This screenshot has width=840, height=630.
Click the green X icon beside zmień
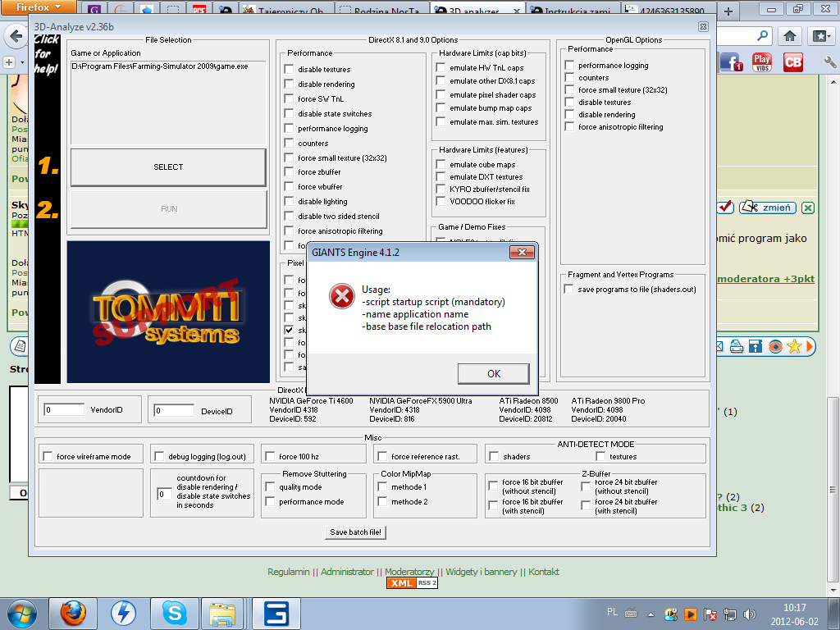tap(808, 208)
